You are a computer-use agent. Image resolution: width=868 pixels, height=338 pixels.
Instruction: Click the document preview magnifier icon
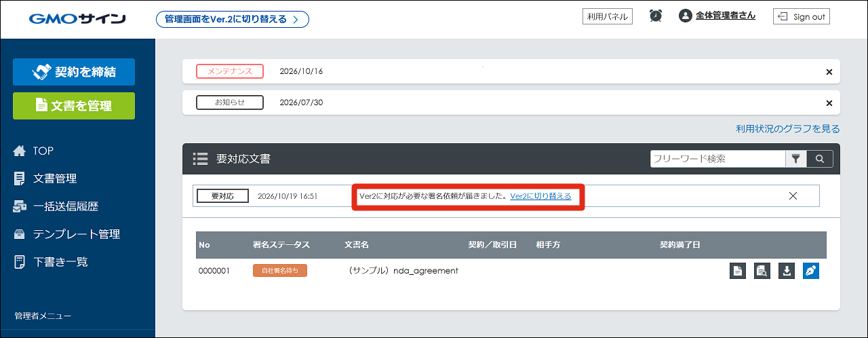762,271
